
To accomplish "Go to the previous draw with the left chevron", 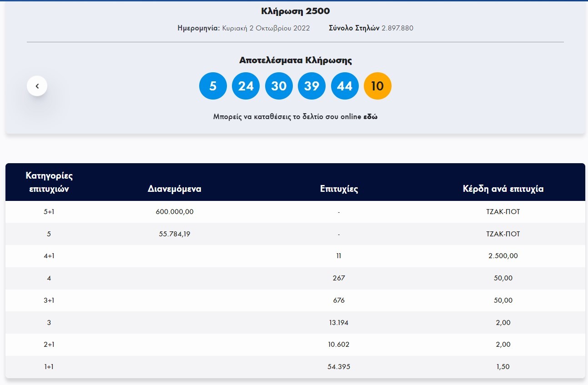I will pos(37,86).
